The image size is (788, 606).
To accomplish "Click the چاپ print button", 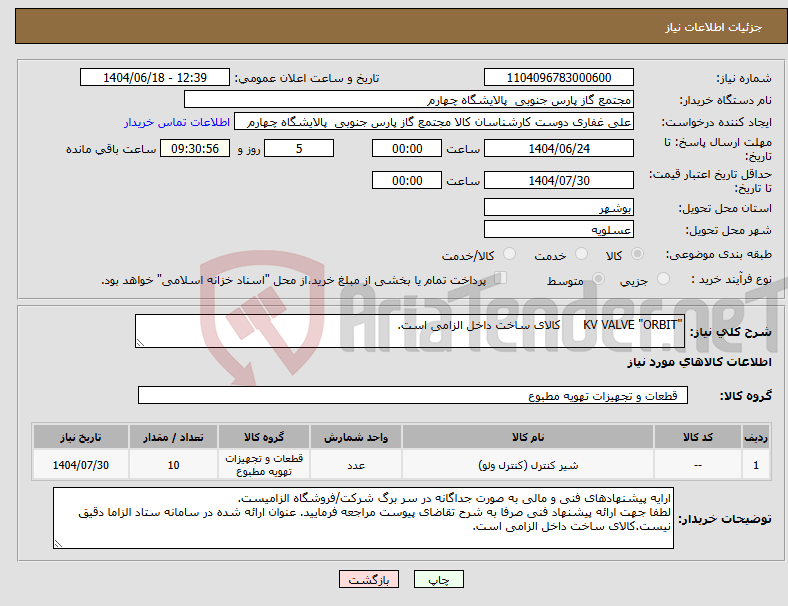I will [x=439, y=579].
